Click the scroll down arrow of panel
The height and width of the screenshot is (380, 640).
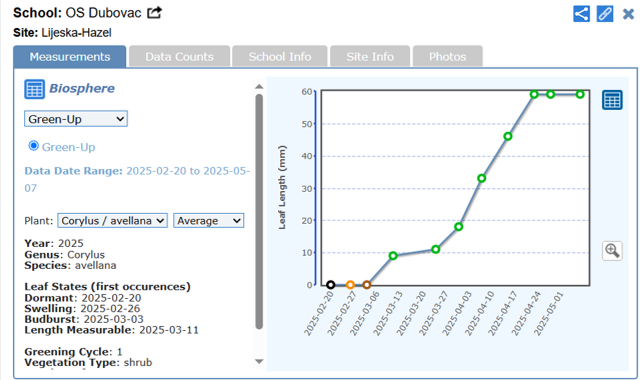(x=259, y=361)
